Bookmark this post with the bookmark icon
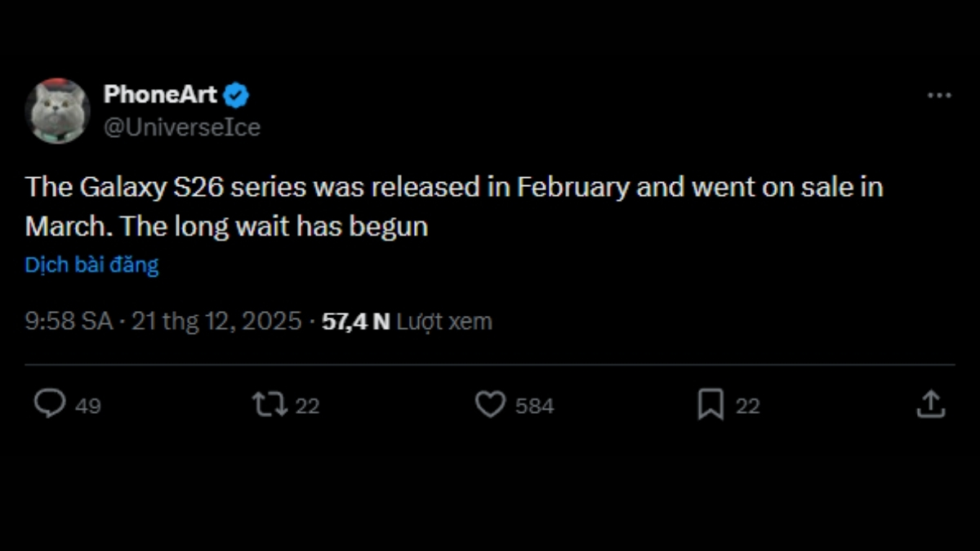This screenshot has width=980, height=551. coord(710,404)
